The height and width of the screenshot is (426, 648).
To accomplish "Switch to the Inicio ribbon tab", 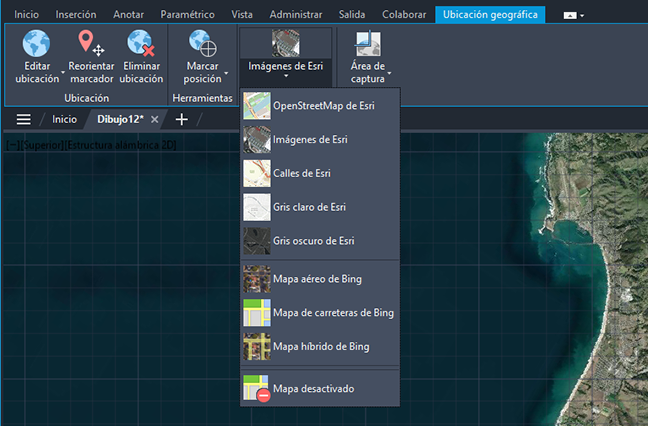I will (x=26, y=14).
